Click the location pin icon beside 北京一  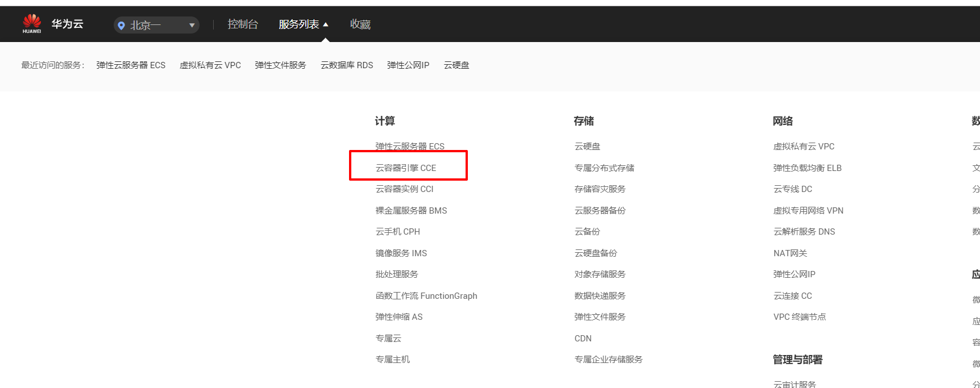121,25
